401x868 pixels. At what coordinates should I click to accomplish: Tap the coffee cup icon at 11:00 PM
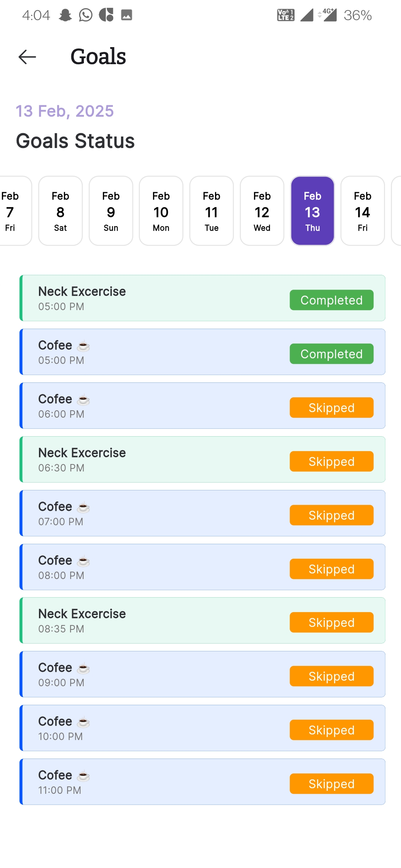[x=84, y=776]
